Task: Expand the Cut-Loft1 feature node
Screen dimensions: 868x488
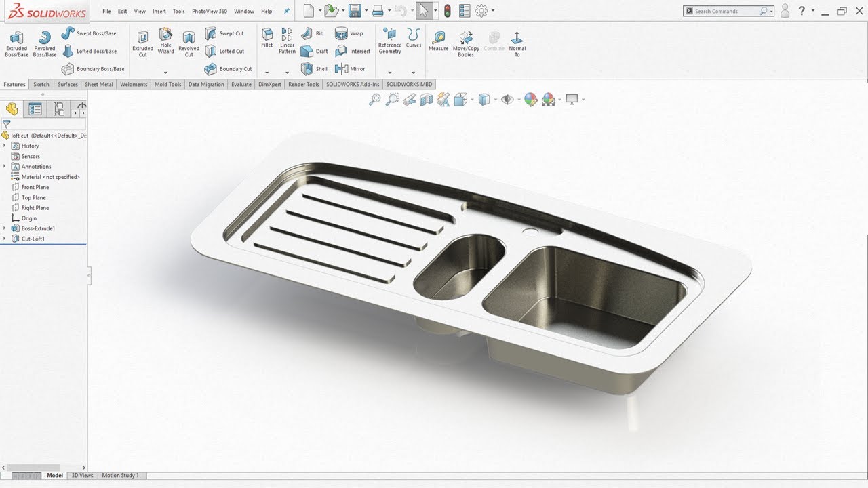Action: click(5, 239)
